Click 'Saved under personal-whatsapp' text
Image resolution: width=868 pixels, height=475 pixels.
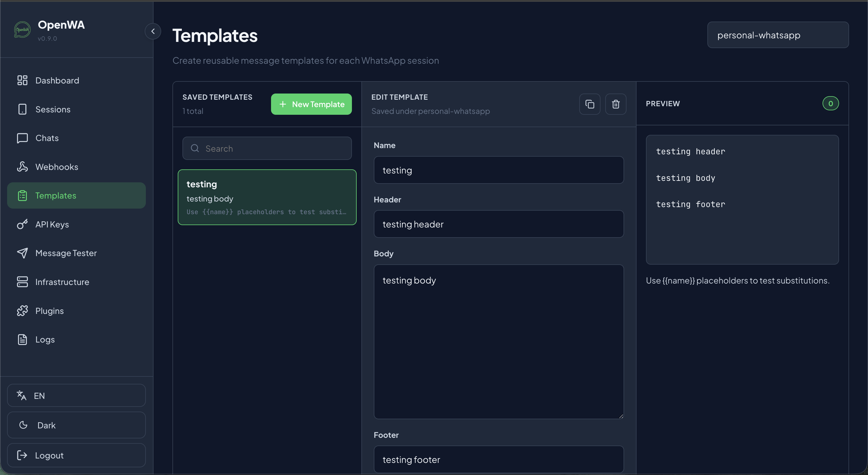(430, 111)
